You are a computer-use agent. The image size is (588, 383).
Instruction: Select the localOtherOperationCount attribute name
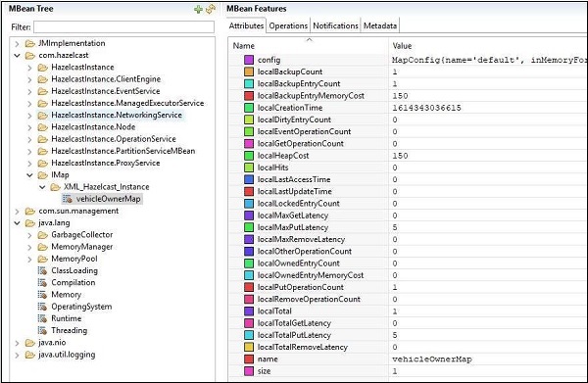coord(304,251)
